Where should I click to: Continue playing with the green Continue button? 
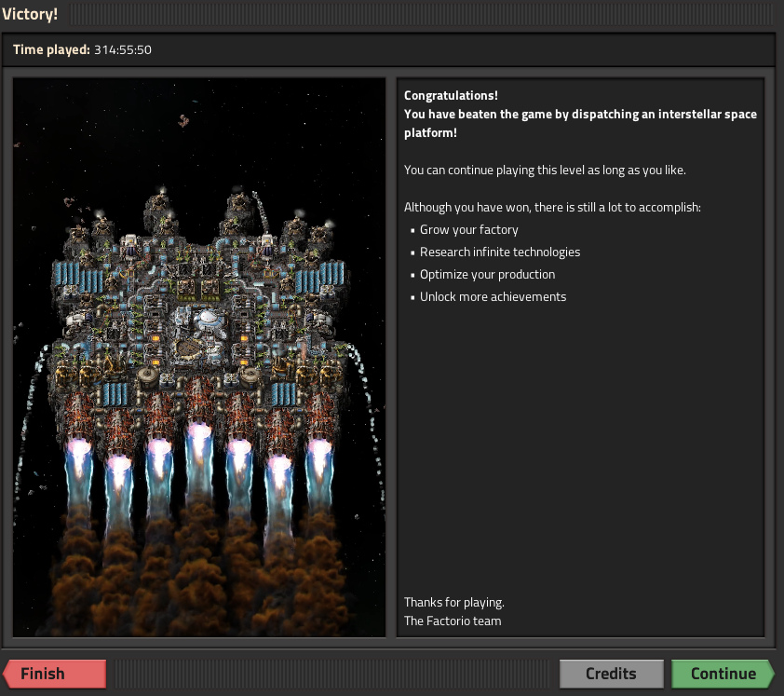(723, 674)
